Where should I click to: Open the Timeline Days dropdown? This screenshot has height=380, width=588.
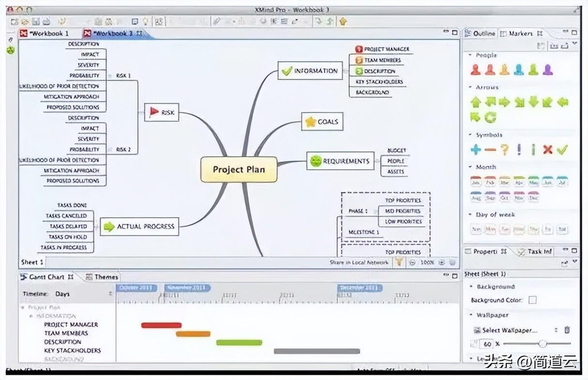[x=110, y=294]
